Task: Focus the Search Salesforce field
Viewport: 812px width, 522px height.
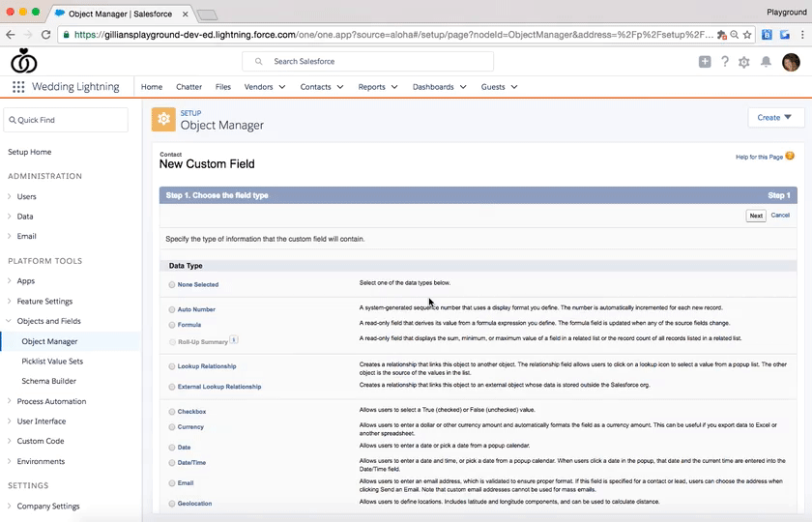Action: click(x=367, y=62)
